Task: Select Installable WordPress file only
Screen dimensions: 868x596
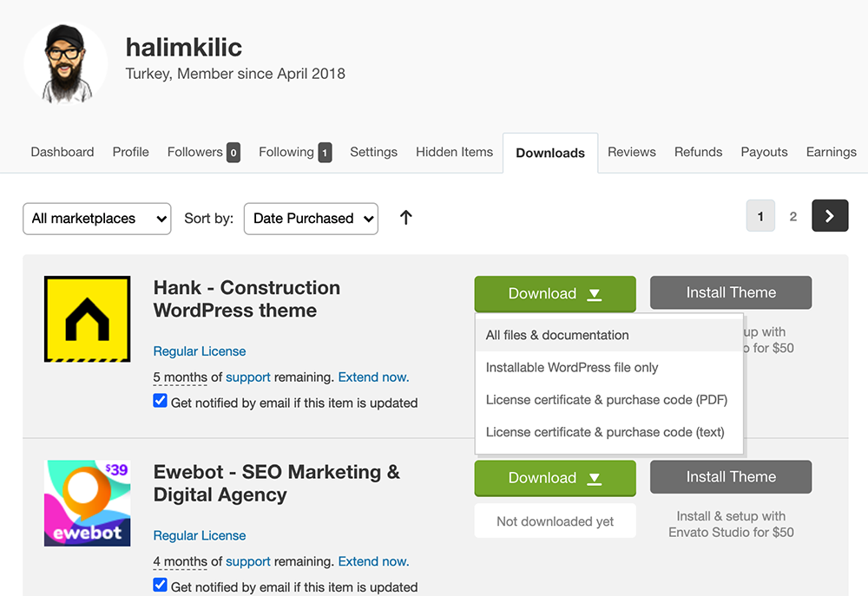Action: coord(609,368)
